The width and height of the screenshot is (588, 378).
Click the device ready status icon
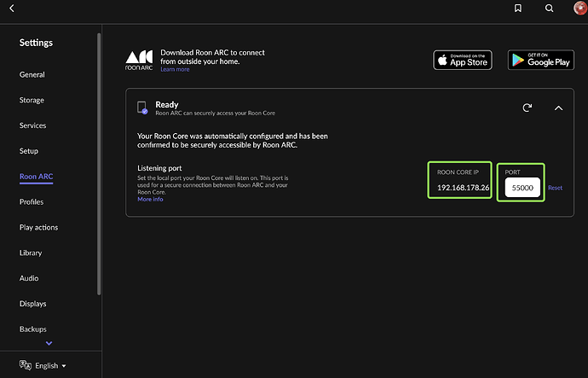tap(142, 108)
